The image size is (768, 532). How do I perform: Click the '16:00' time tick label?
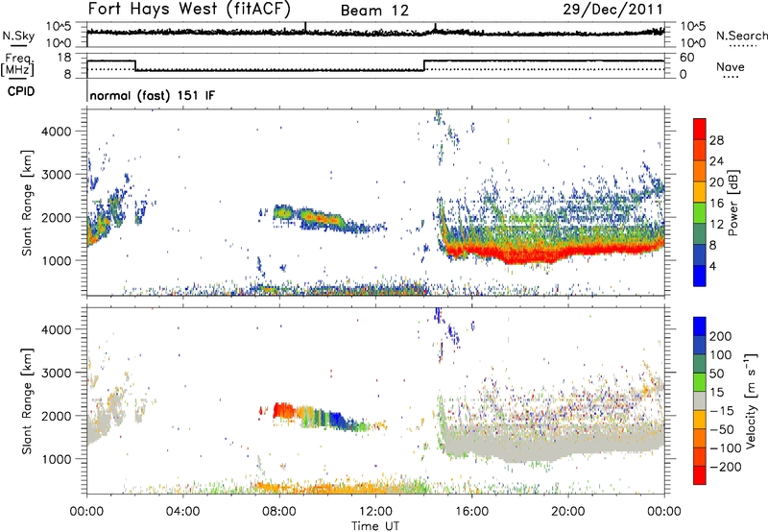pyautogui.click(x=471, y=512)
